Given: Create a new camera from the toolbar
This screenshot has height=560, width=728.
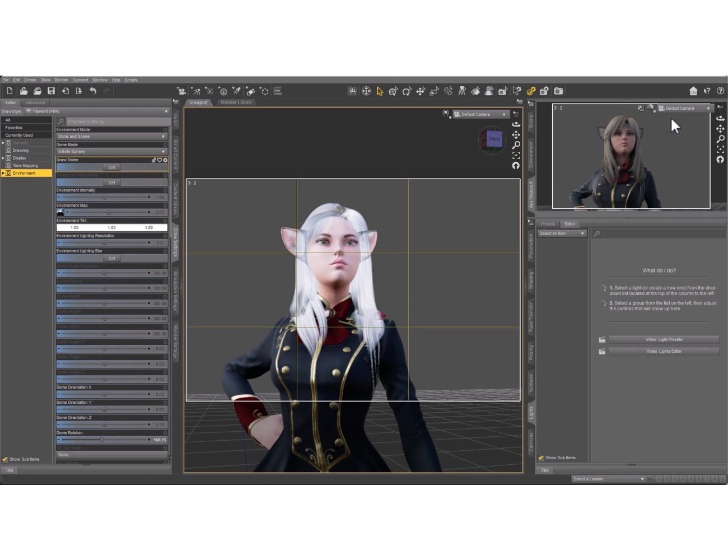Looking at the screenshot, I should click(x=181, y=91).
